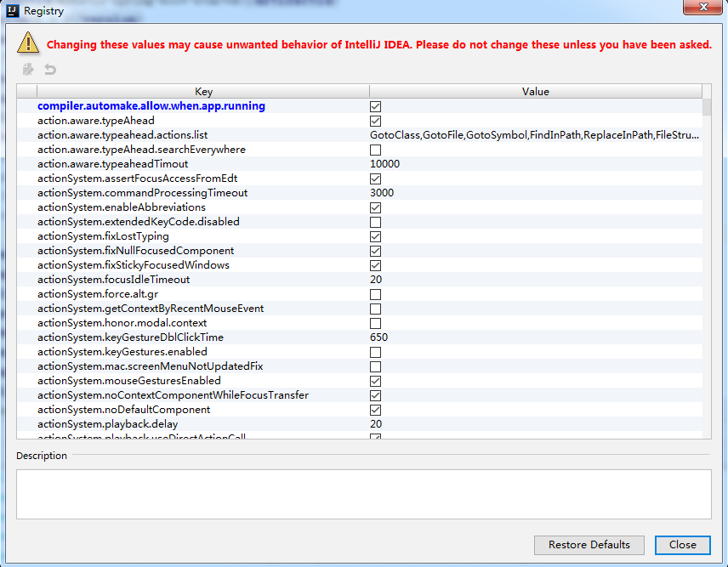Select the action.aware.typeaheadTimout key
The width and height of the screenshot is (728, 567).
pos(112,164)
